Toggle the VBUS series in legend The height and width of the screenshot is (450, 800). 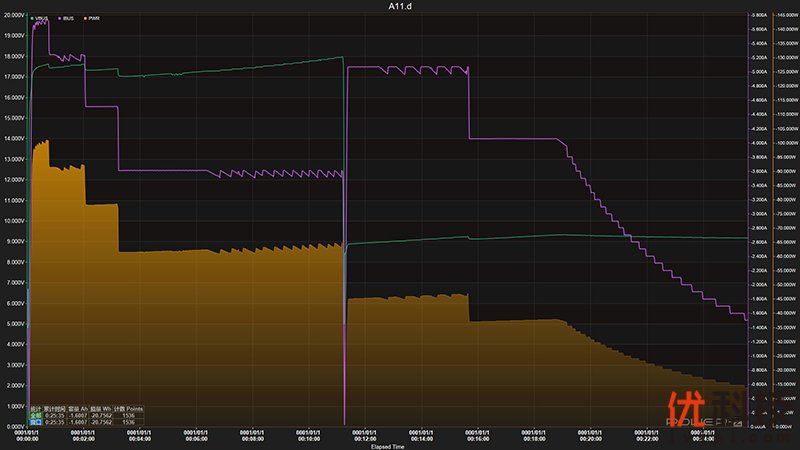(x=44, y=18)
